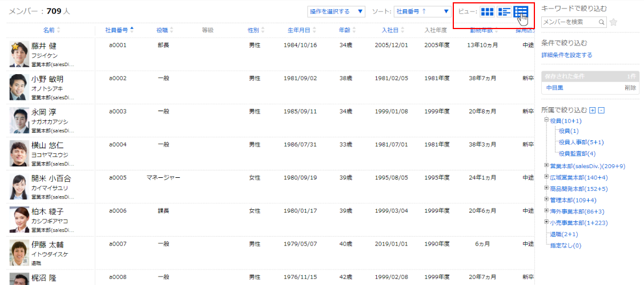
Task: Switch to list with details view
Action: coord(504,12)
